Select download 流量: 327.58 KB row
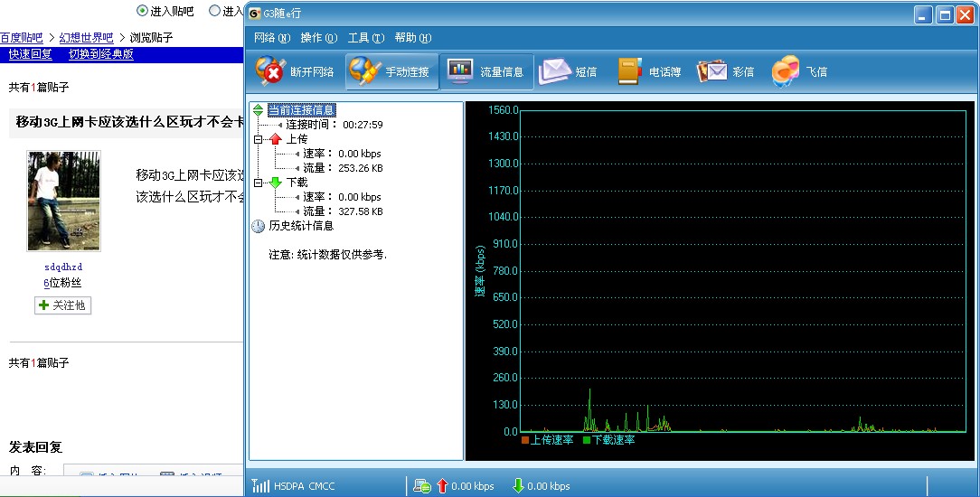The image size is (980, 497). tap(344, 211)
